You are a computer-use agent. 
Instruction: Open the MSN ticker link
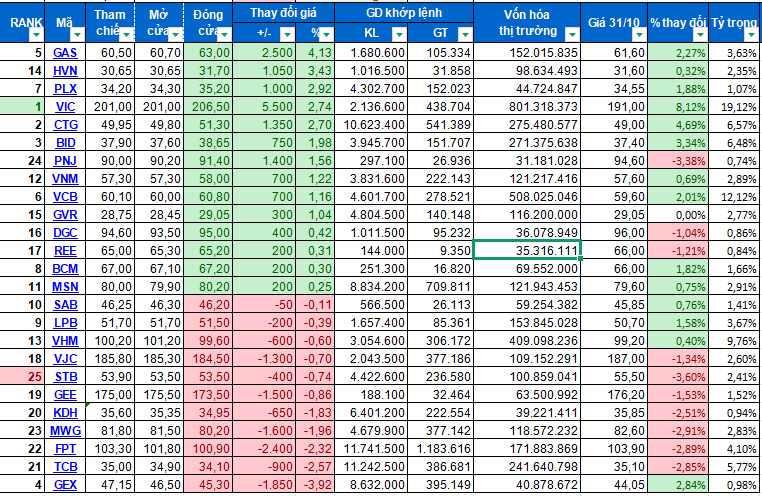(x=65, y=286)
